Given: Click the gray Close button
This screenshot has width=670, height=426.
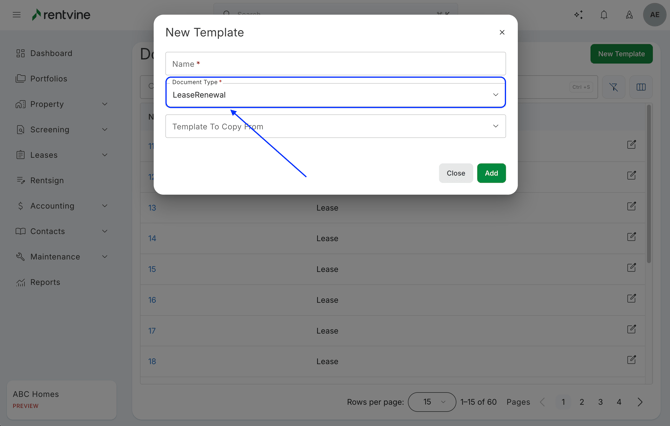Looking at the screenshot, I should tap(455, 173).
